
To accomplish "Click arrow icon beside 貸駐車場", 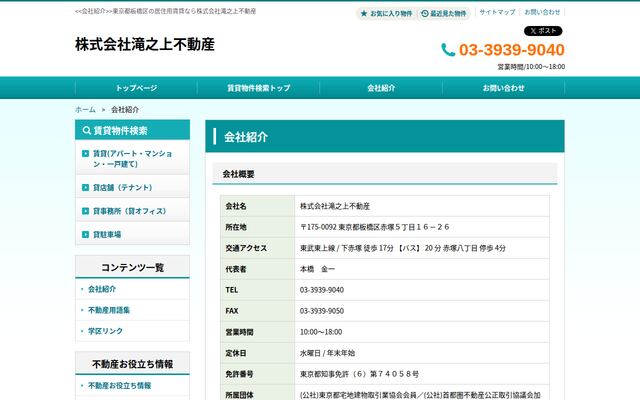I will (x=85, y=234).
